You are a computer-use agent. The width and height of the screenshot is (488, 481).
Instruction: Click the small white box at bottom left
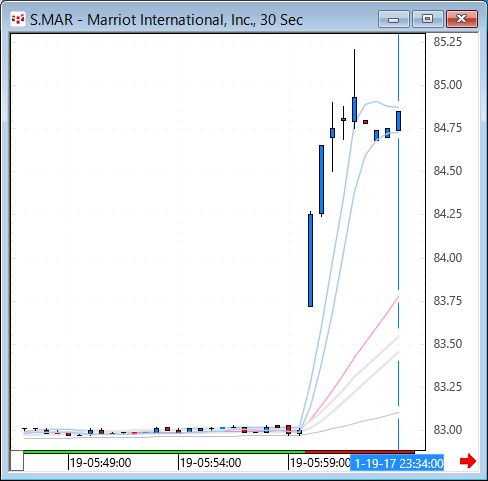point(17,460)
